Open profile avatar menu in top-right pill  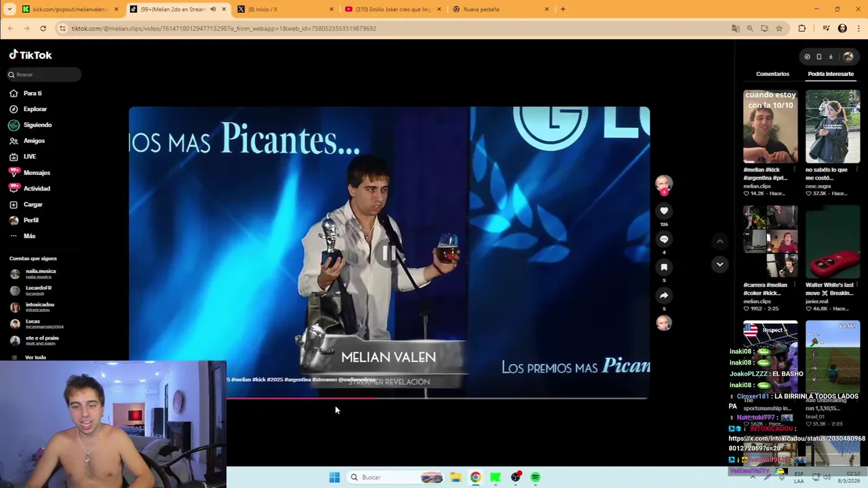point(848,57)
